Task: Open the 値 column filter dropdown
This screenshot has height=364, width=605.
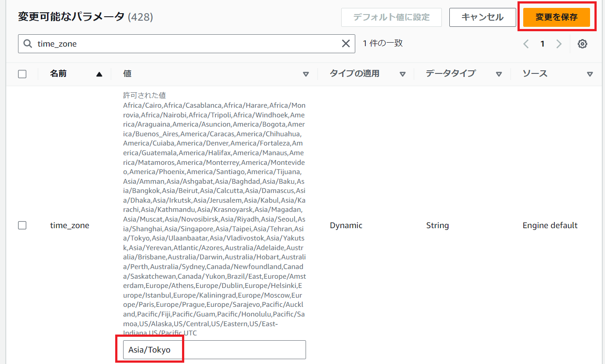Action: tap(306, 74)
